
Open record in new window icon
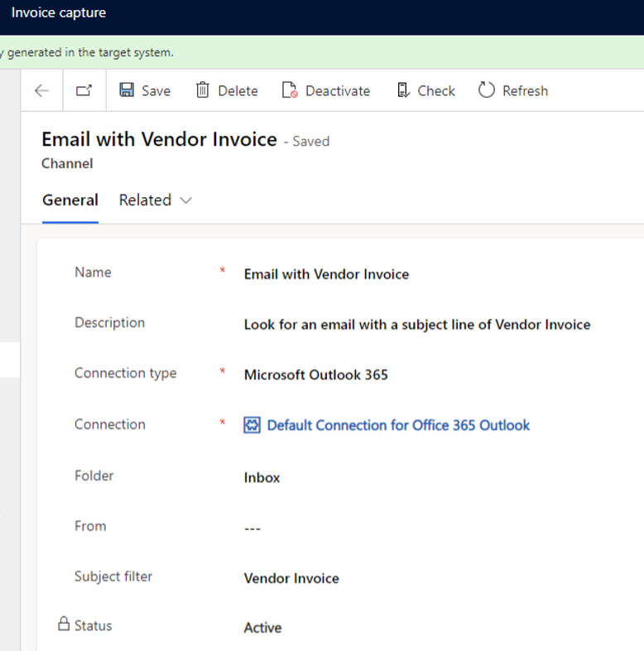84,90
